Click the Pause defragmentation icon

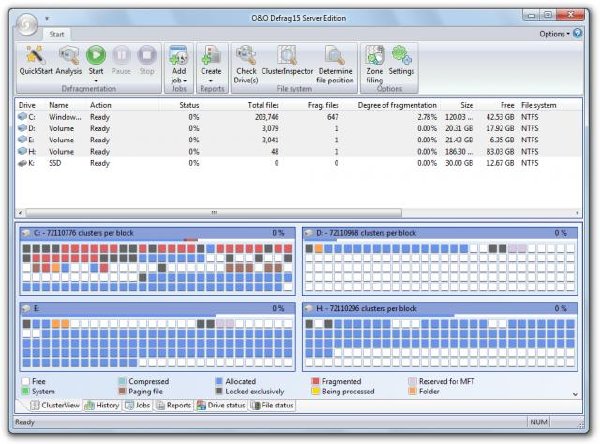click(x=121, y=56)
